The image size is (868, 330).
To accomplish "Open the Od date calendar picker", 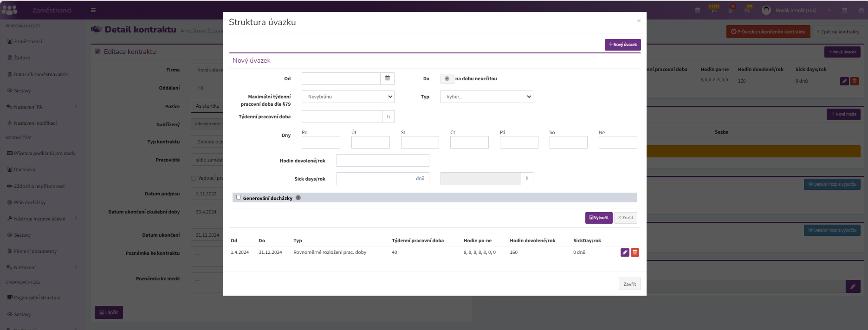I will [x=387, y=78].
